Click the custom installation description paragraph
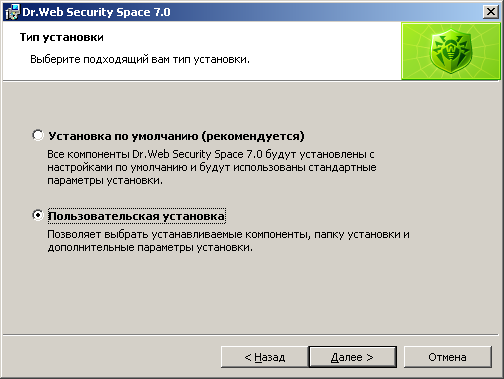This screenshot has width=504, height=379. pyautogui.click(x=228, y=241)
